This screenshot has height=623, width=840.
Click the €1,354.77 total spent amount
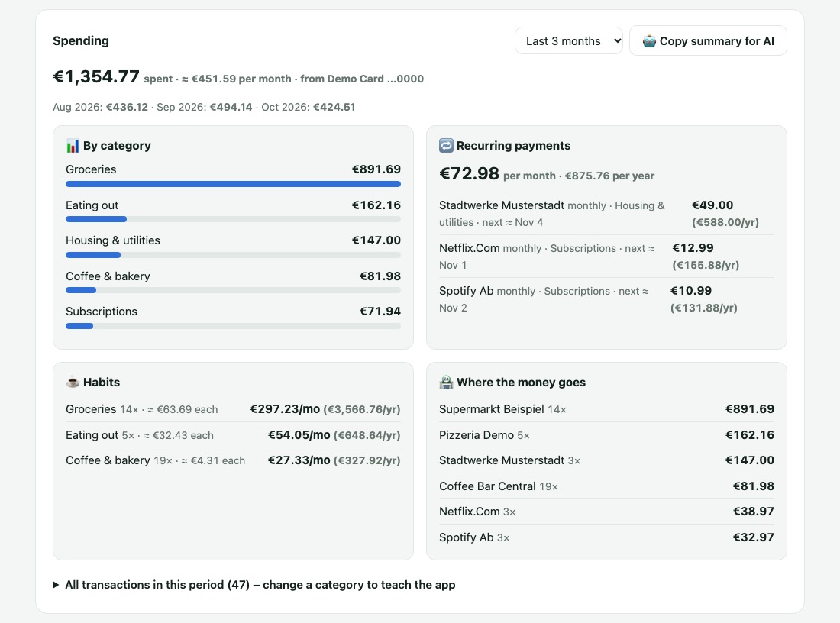coord(96,76)
